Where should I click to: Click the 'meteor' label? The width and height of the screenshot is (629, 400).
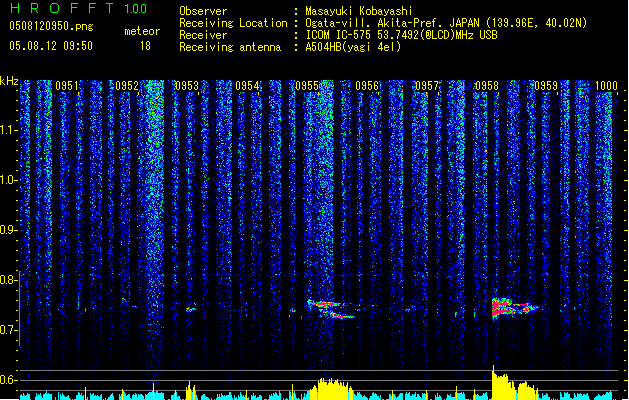[x=142, y=31]
